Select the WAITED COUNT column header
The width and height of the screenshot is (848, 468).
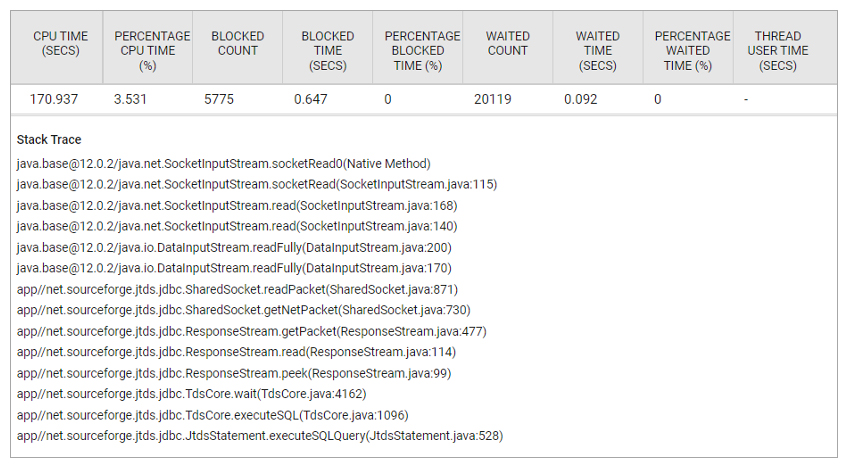click(507, 43)
